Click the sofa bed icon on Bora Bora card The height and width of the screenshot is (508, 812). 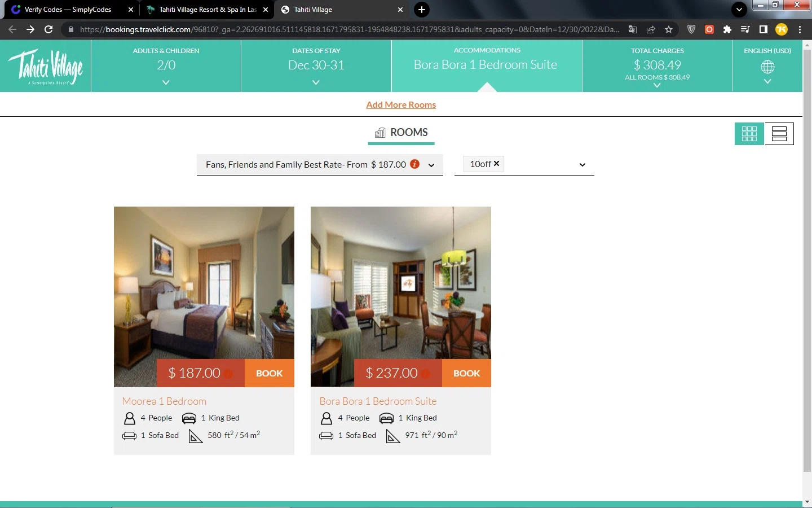326,436
